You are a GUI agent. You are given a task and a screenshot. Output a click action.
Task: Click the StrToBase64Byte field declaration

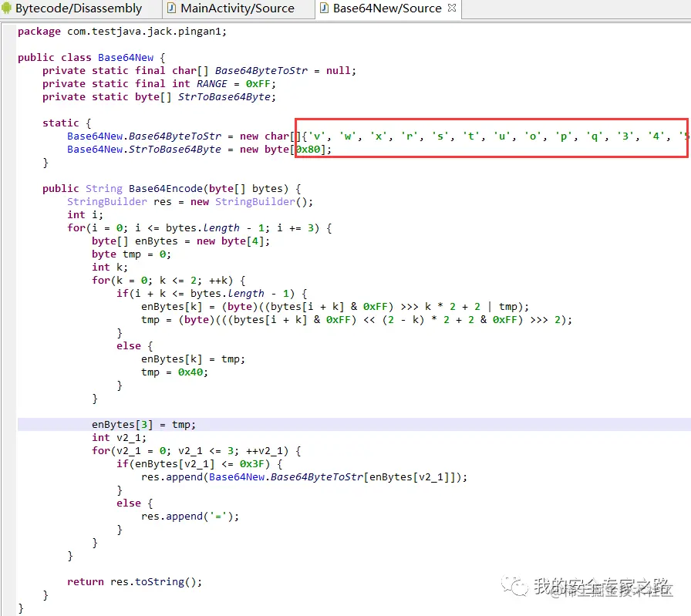(159, 97)
